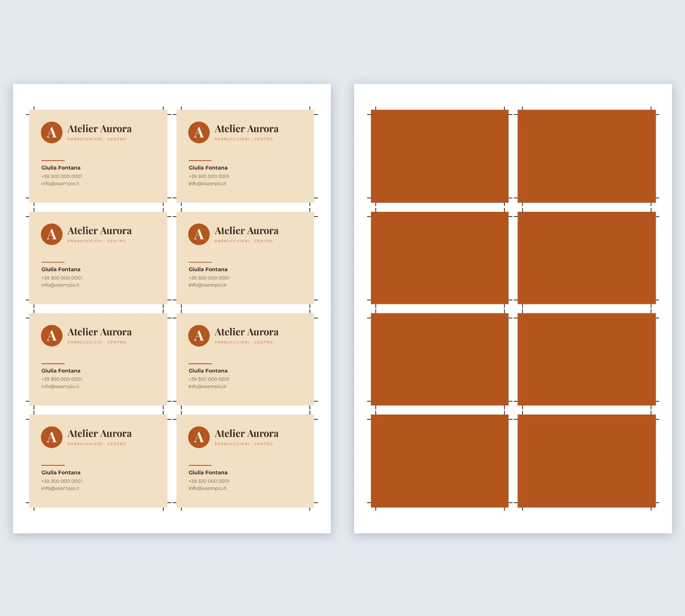Select the front-side sheet with Atelier Aurora cards

(172, 309)
